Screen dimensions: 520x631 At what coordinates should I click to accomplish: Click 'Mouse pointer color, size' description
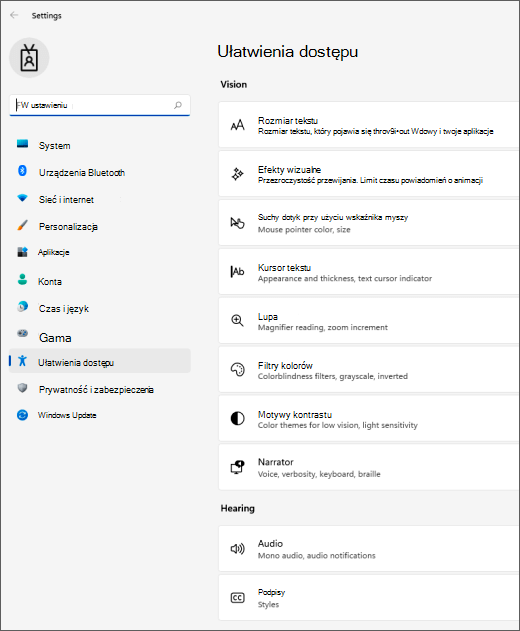pos(304,230)
